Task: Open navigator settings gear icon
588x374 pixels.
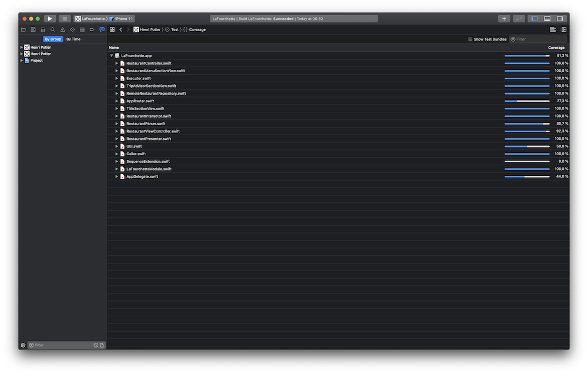Action: [x=24, y=345]
